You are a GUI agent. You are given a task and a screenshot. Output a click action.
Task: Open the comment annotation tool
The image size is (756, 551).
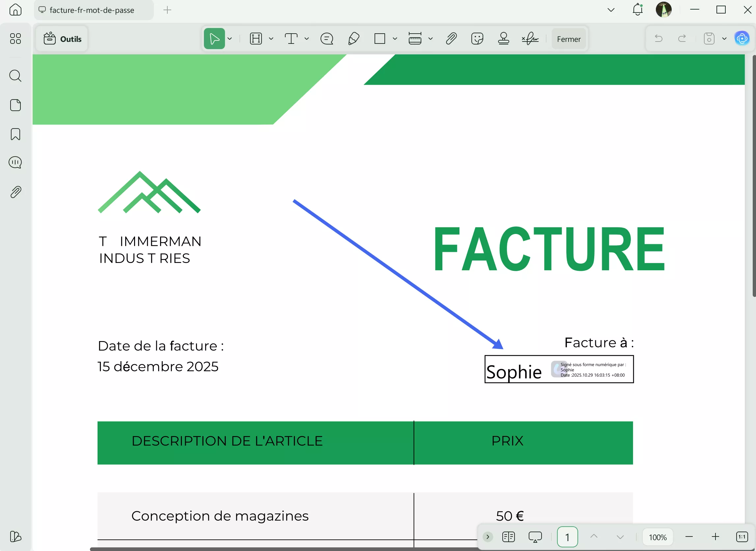[327, 38]
